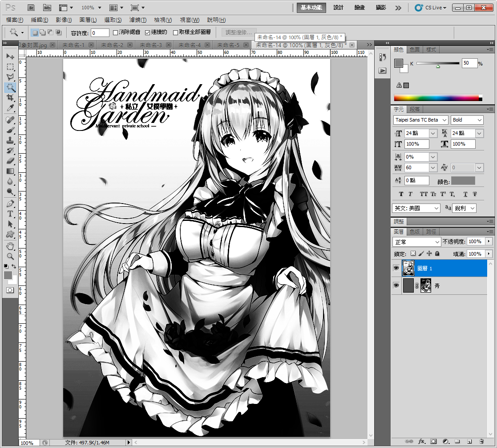Delete layer with the trash icon
This screenshot has width=497, height=448.
[x=481, y=441]
